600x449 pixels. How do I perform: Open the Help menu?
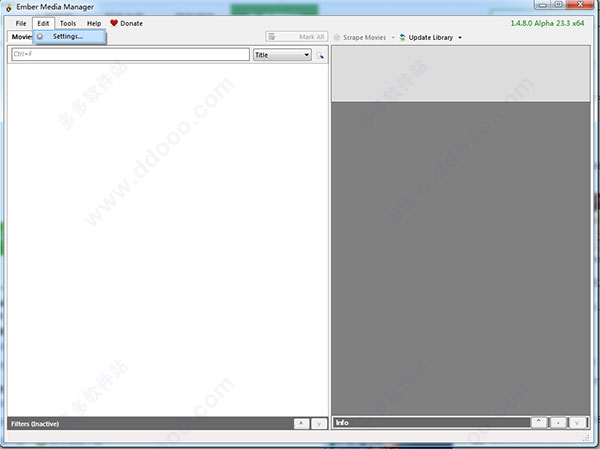(x=94, y=23)
